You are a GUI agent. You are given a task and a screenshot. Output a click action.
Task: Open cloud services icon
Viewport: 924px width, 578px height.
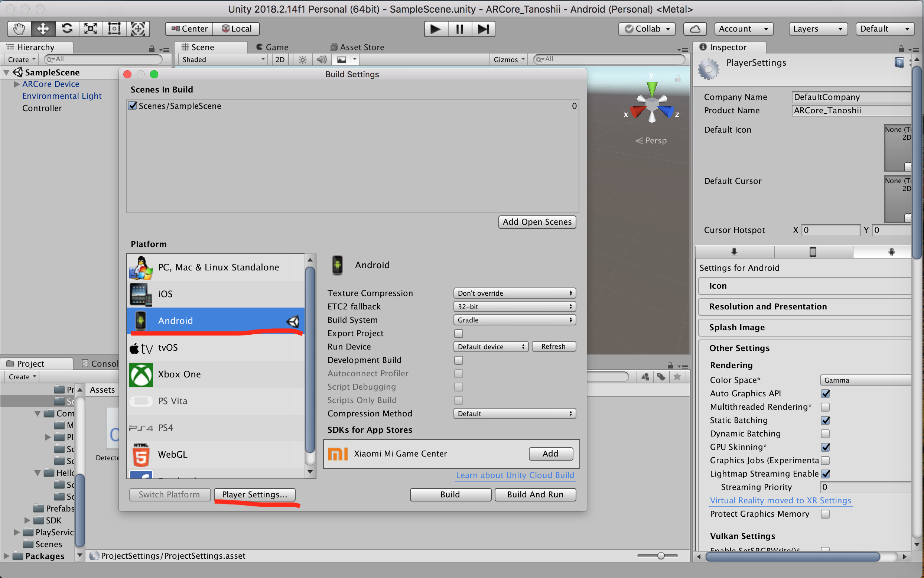pyautogui.click(x=695, y=29)
